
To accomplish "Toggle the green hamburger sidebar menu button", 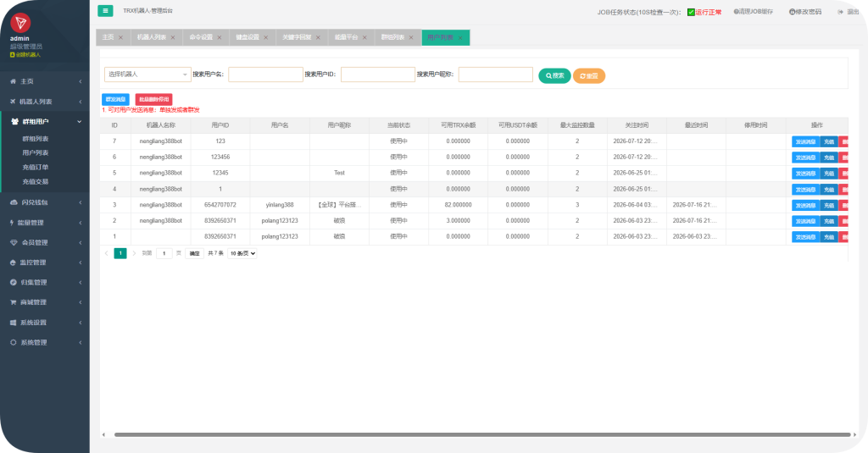I will click(x=105, y=10).
